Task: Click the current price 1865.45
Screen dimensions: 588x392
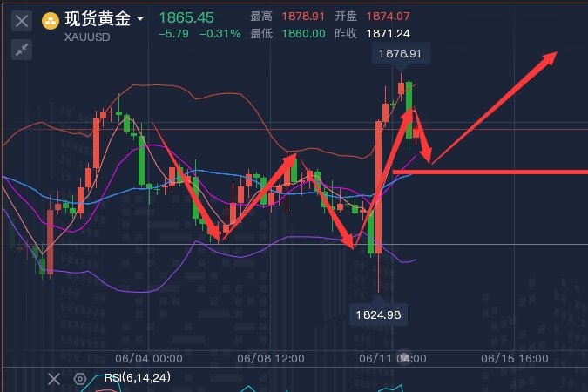Action: 186,17
